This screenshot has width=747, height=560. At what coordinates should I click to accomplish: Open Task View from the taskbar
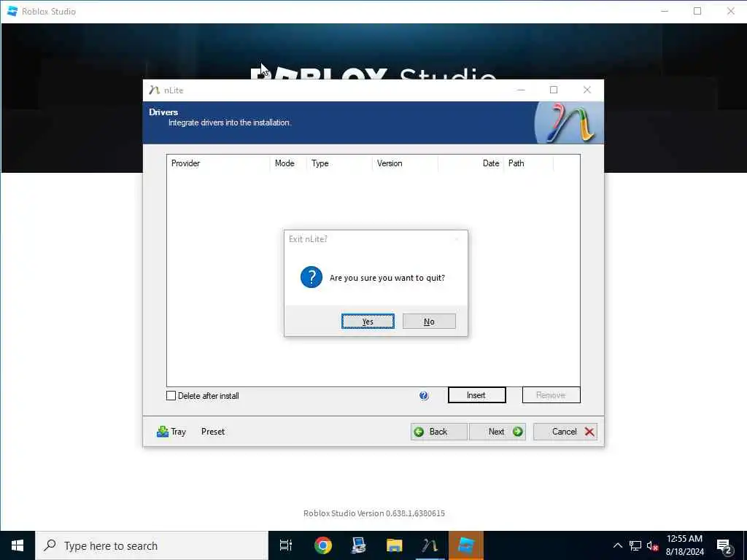click(x=286, y=545)
